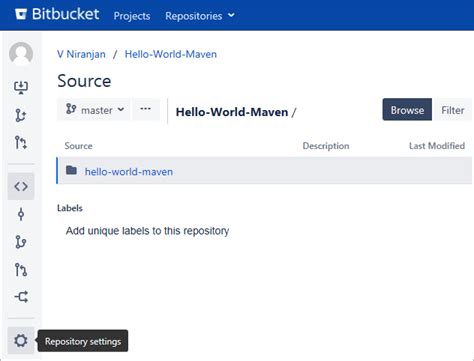
Task: Open the Pull requests icon below Branches
Action: [21, 270]
